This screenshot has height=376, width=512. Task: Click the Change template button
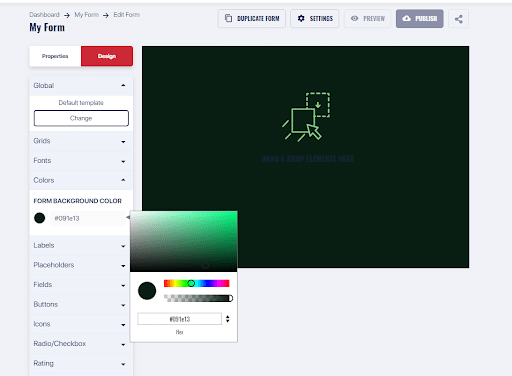(81, 118)
